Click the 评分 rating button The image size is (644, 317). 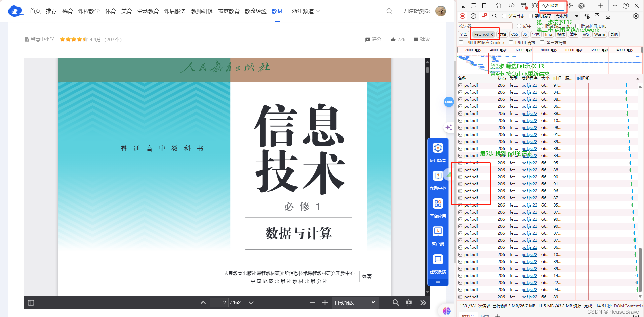[373, 39]
